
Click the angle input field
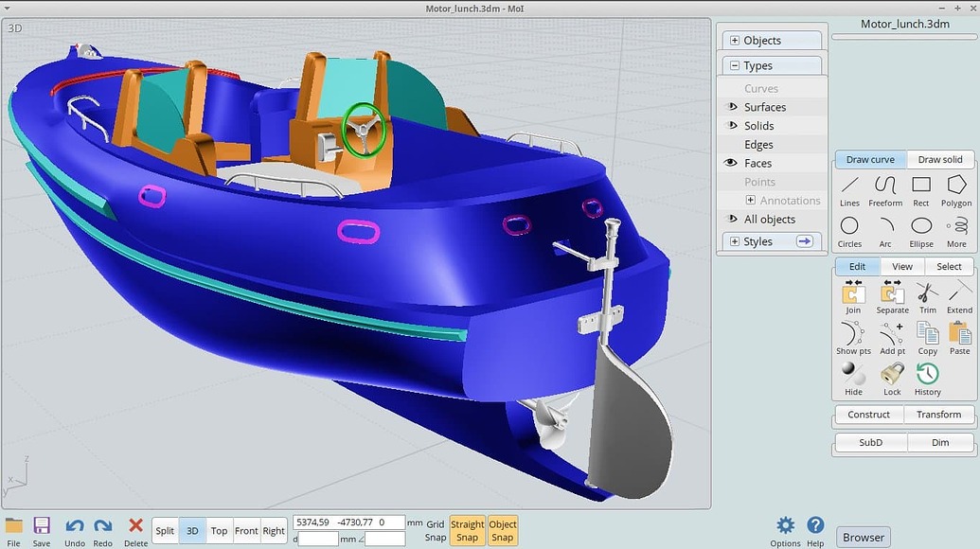pyautogui.click(x=385, y=539)
